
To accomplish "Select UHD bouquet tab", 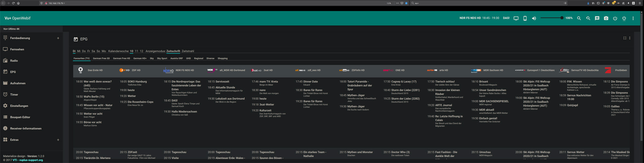I will (188, 58).
